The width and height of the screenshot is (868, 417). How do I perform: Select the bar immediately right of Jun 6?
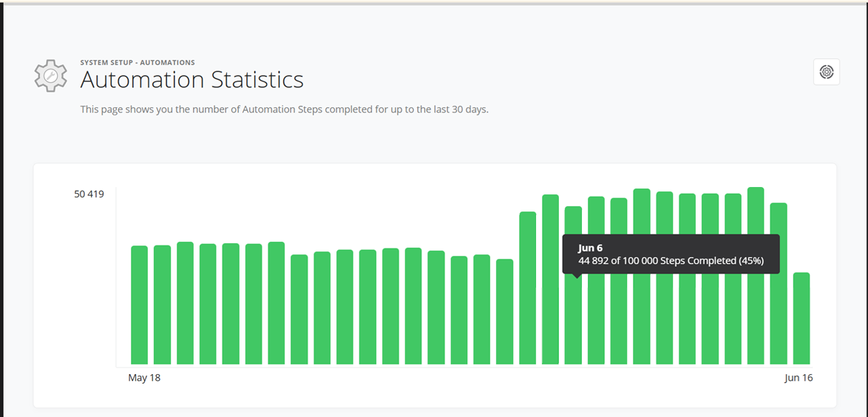596,280
